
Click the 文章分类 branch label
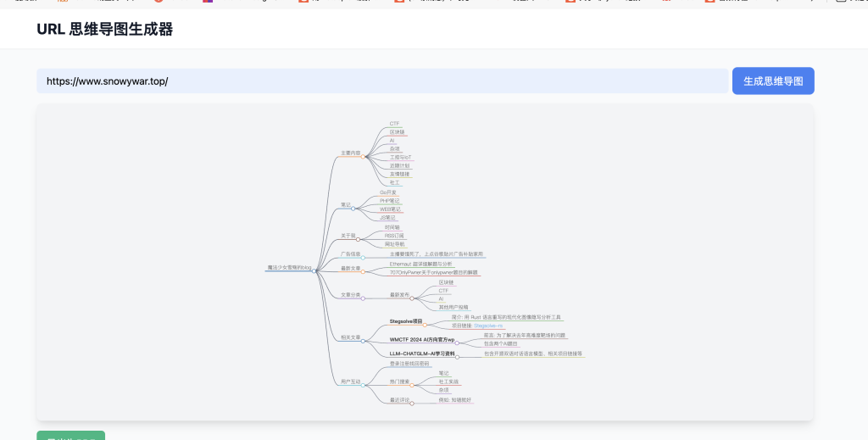(x=350, y=295)
